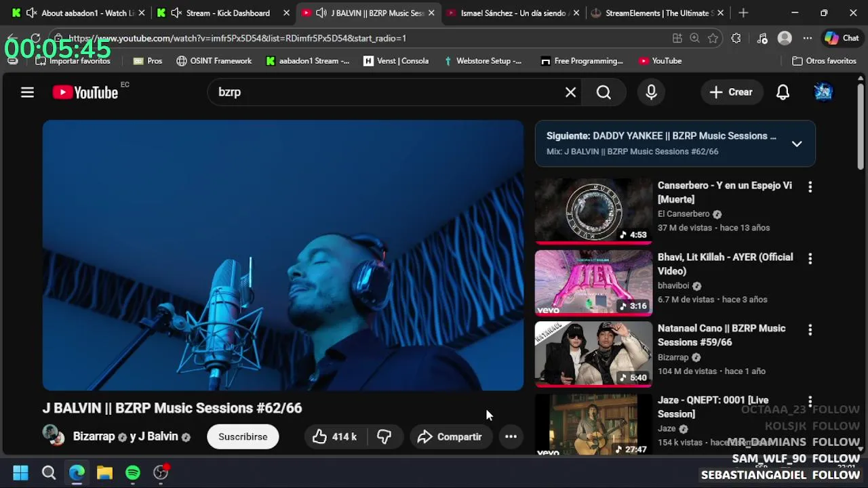Click the magnifier search button

coord(604,92)
